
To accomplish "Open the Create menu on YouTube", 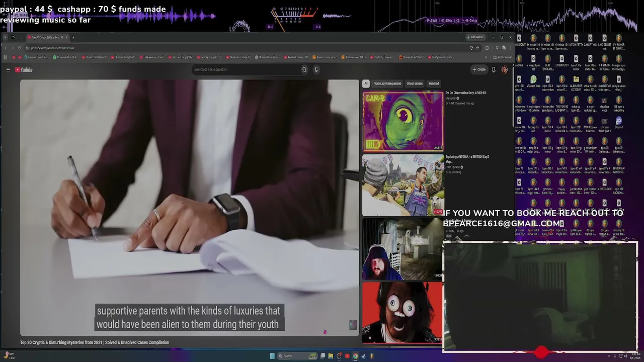I will point(479,70).
